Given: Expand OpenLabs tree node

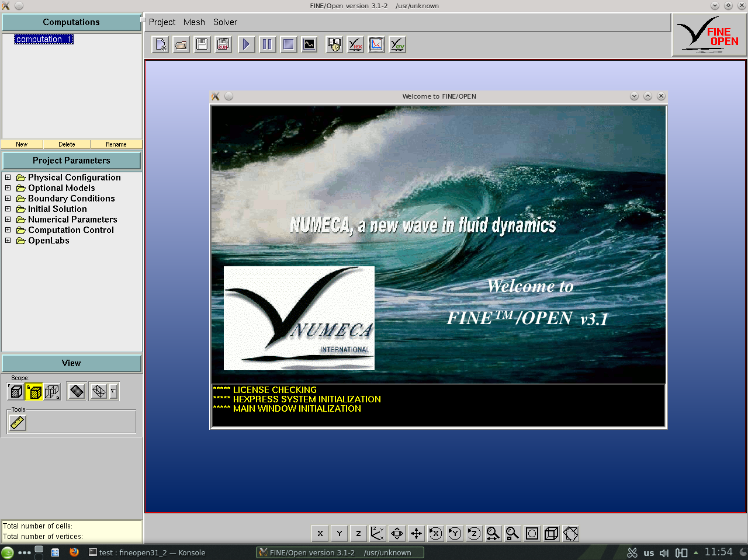Looking at the screenshot, I should [8, 241].
